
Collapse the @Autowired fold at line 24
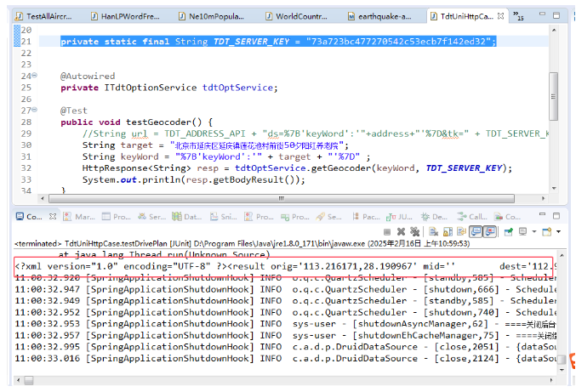(x=34, y=75)
